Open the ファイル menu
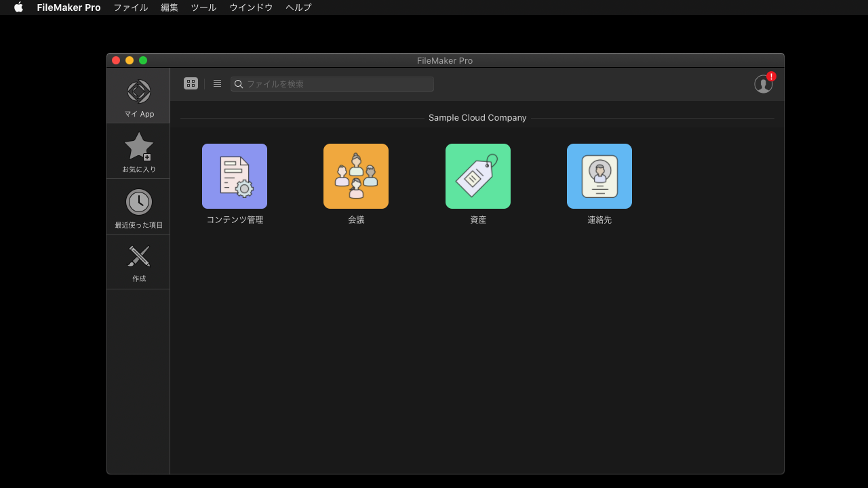Image resolution: width=868 pixels, height=488 pixels. pyautogui.click(x=130, y=7)
